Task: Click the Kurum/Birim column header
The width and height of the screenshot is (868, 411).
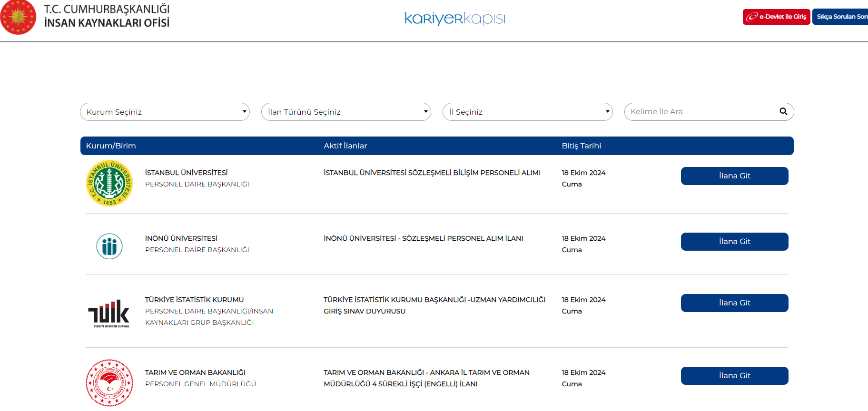Action: 111,146
